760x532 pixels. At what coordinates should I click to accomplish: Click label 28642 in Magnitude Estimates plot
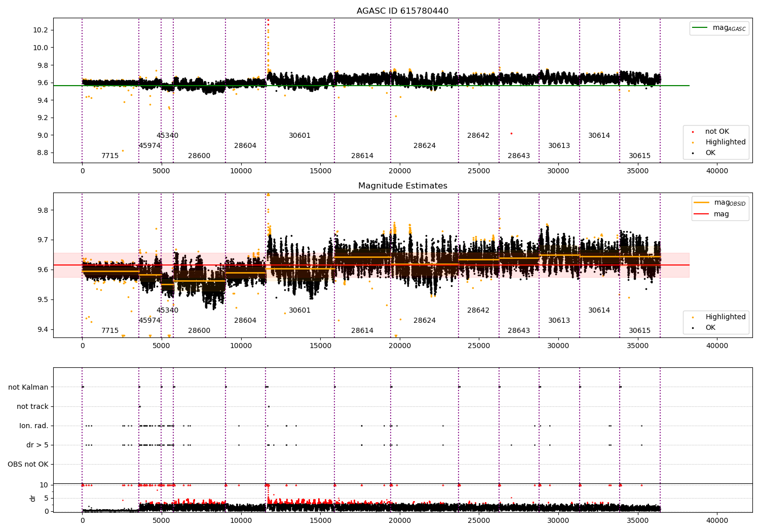[478, 311]
